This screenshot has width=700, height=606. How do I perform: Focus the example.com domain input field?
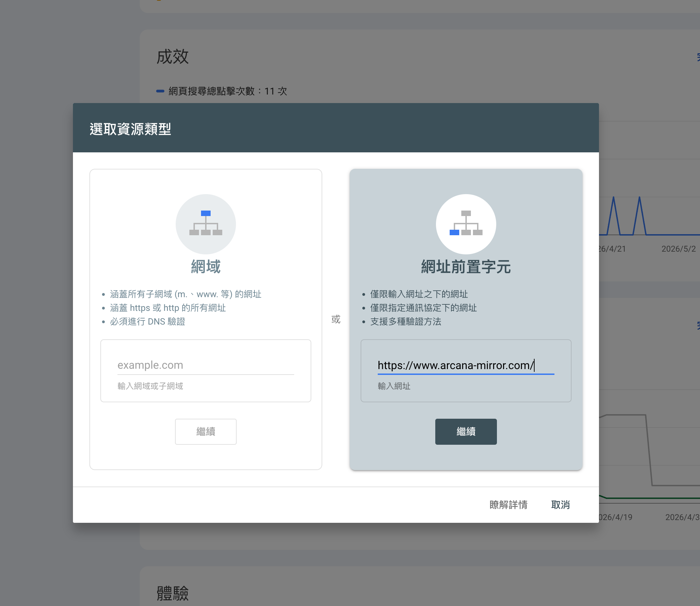tap(205, 365)
